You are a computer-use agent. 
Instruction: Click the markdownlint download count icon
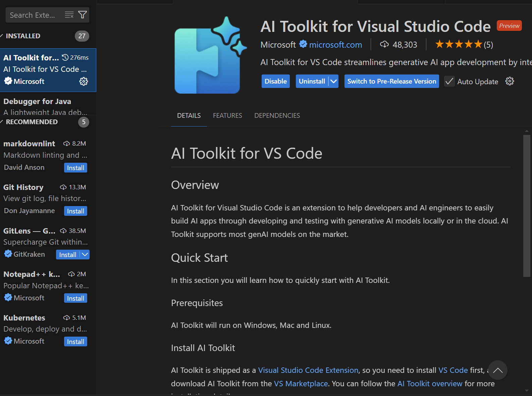tap(67, 144)
